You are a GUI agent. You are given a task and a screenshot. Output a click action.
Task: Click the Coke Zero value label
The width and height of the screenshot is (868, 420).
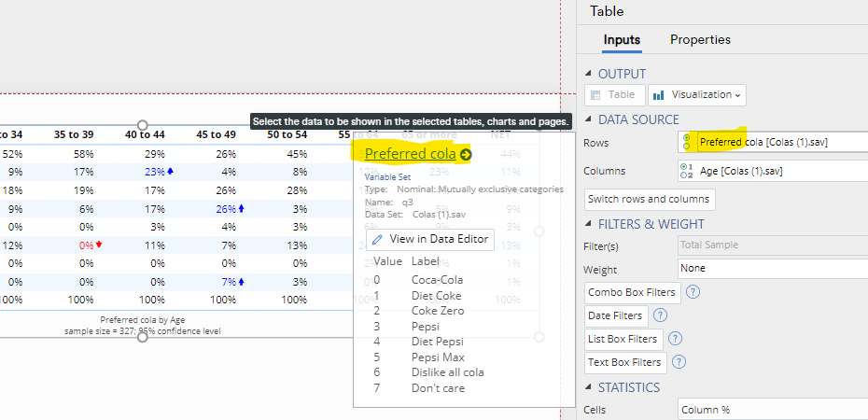(x=438, y=311)
